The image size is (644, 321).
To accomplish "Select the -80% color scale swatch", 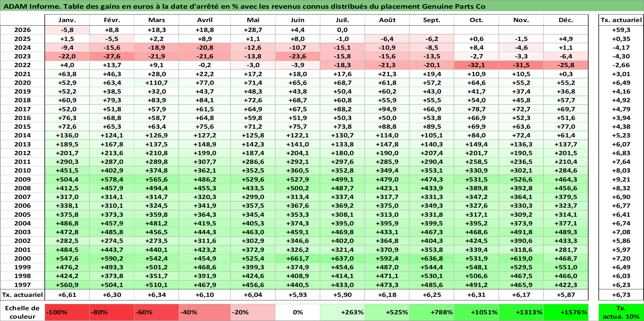I will point(112,312).
